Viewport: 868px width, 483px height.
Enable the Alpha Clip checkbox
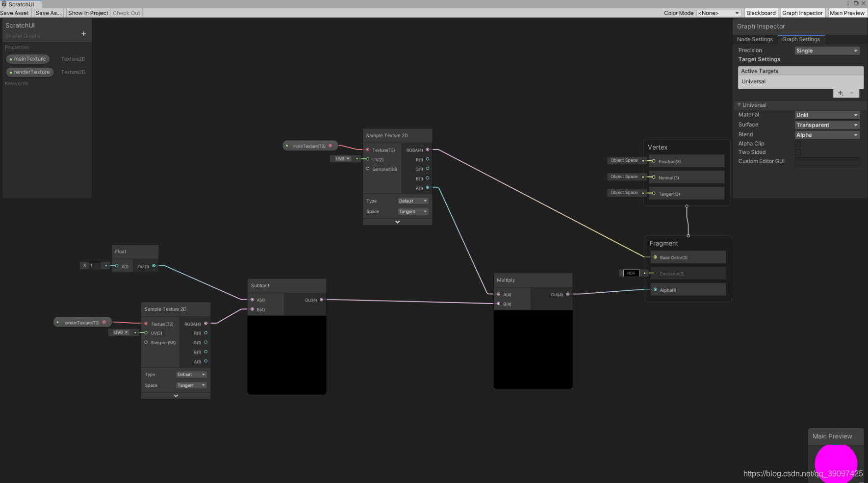pos(797,144)
